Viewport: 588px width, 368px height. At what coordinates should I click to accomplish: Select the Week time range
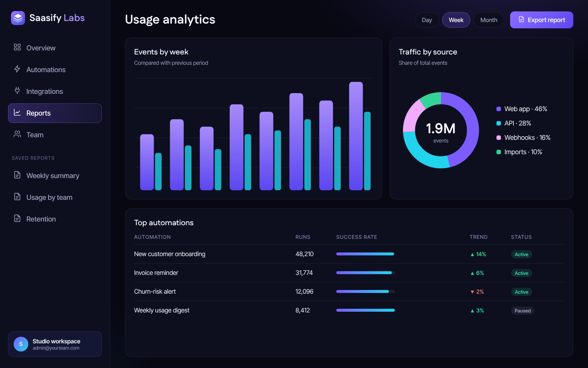tap(456, 20)
